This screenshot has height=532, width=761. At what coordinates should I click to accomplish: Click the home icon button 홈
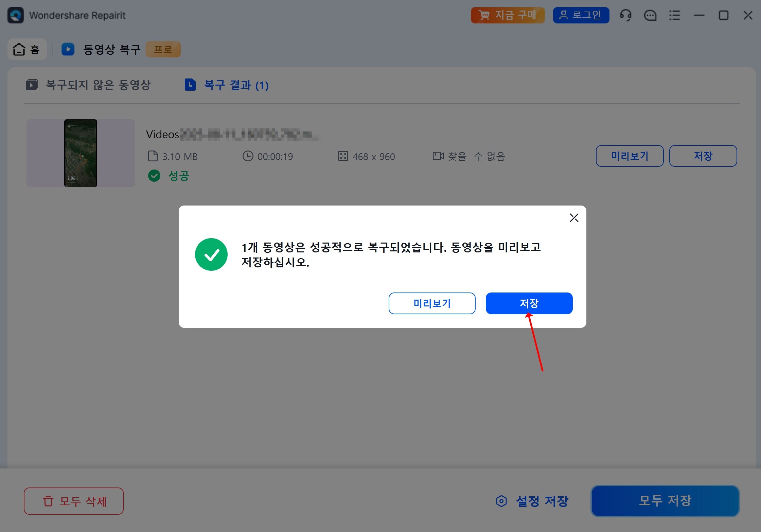coord(27,49)
